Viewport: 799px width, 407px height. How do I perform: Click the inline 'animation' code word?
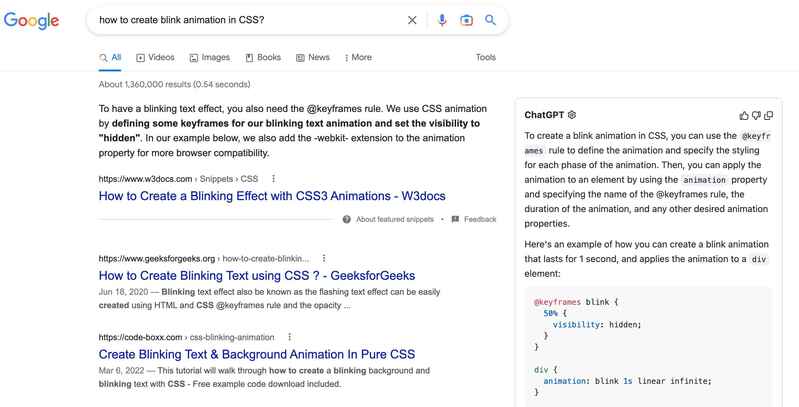704,180
